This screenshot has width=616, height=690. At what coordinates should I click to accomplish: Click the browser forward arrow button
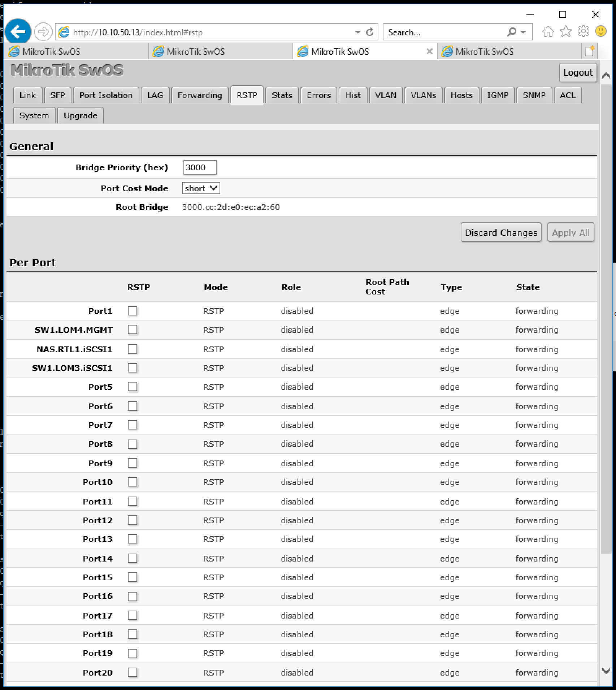(x=43, y=32)
